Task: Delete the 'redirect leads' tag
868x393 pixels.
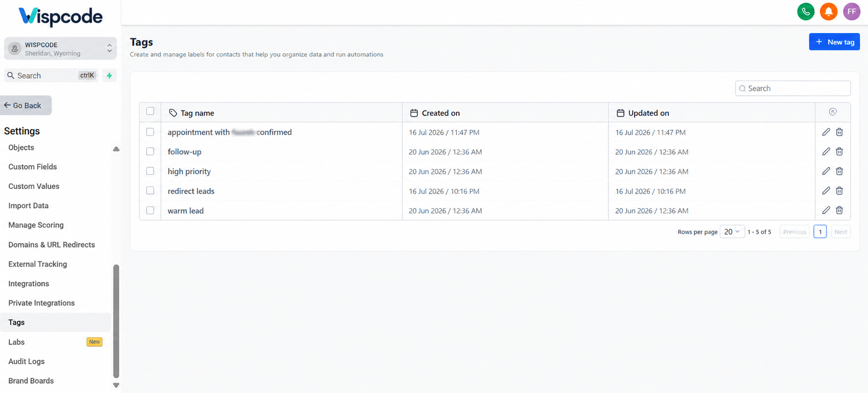Action: tap(839, 191)
